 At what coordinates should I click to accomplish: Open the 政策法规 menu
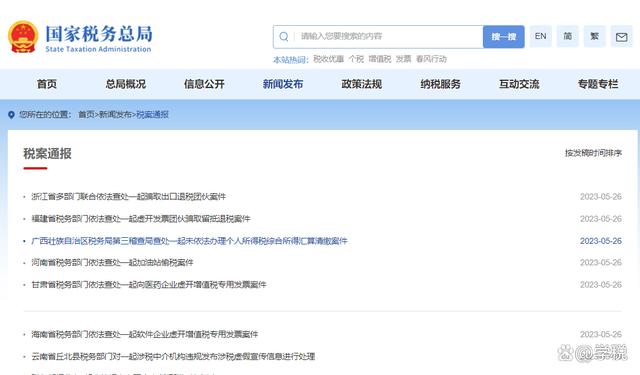point(362,84)
